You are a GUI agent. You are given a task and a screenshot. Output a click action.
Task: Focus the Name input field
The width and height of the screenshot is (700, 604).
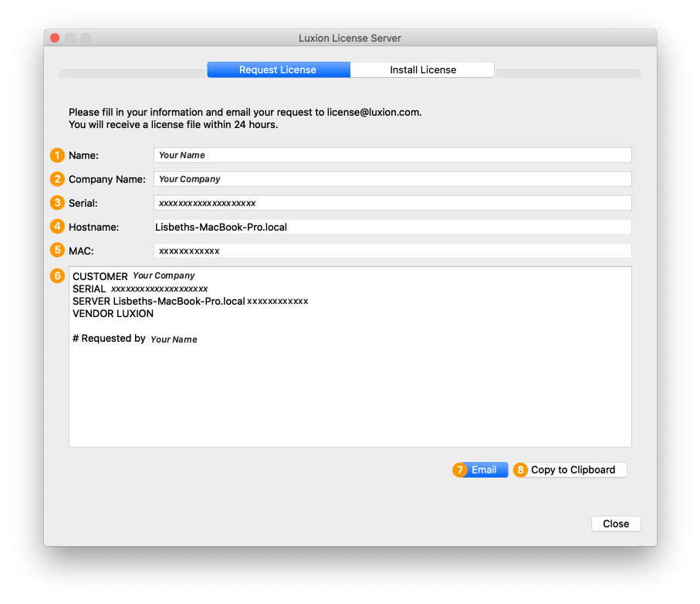tap(392, 155)
